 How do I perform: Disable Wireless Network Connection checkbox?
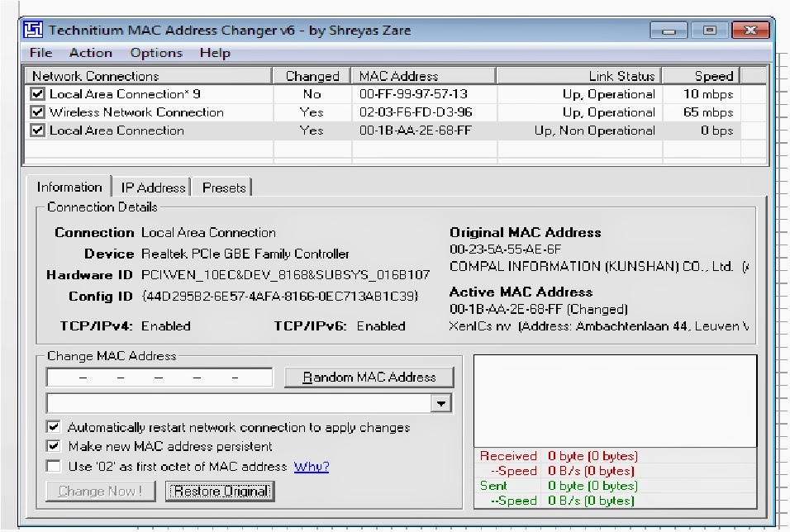click(37, 112)
